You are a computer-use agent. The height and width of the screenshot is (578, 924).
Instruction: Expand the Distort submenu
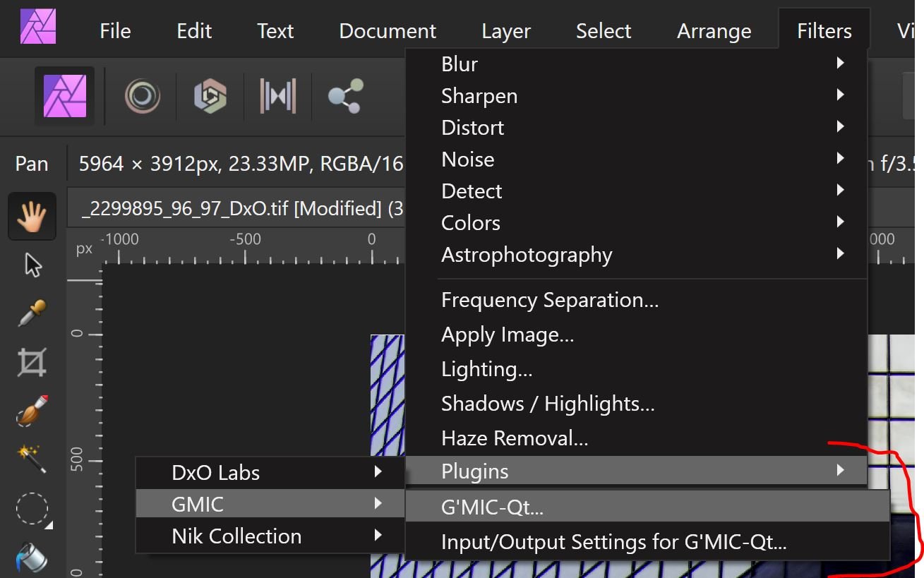(636, 127)
